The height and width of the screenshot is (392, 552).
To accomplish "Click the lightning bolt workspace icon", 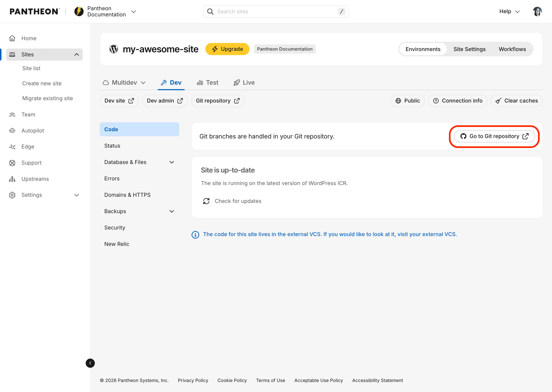I will (x=79, y=11).
